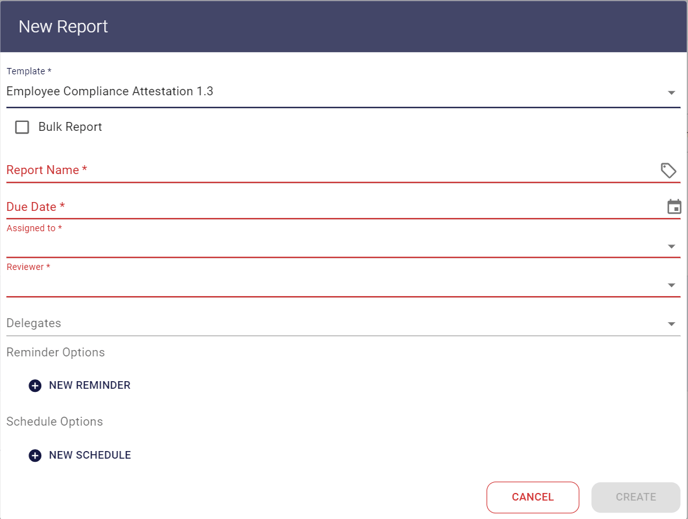Click the Bulk Report label text
The height and width of the screenshot is (519, 688).
pyautogui.click(x=70, y=127)
